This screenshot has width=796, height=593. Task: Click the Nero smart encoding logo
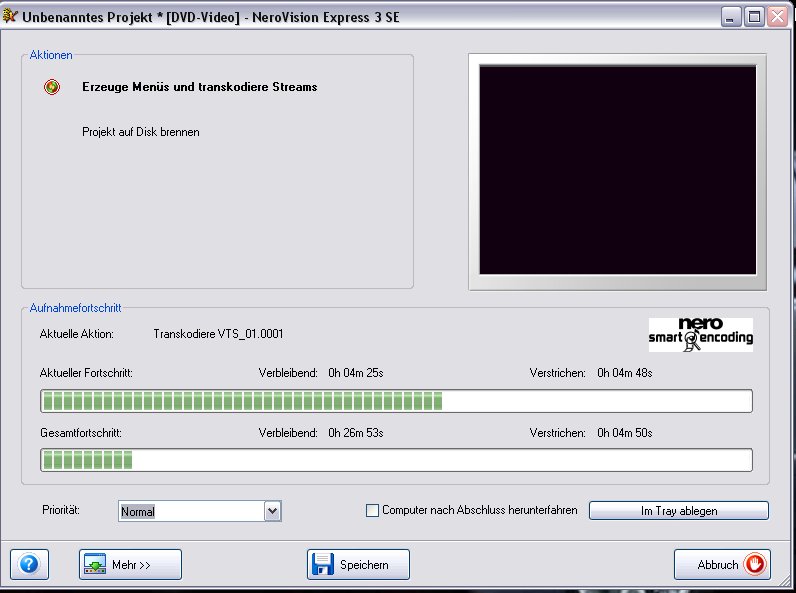point(701,335)
